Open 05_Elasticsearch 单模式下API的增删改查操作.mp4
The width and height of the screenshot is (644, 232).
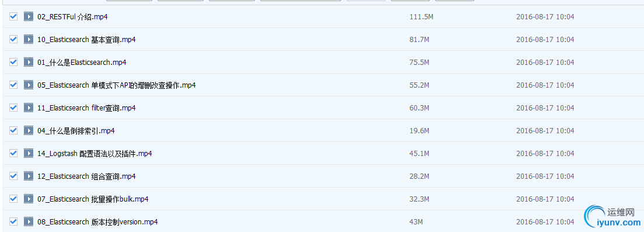[x=116, y=85]
